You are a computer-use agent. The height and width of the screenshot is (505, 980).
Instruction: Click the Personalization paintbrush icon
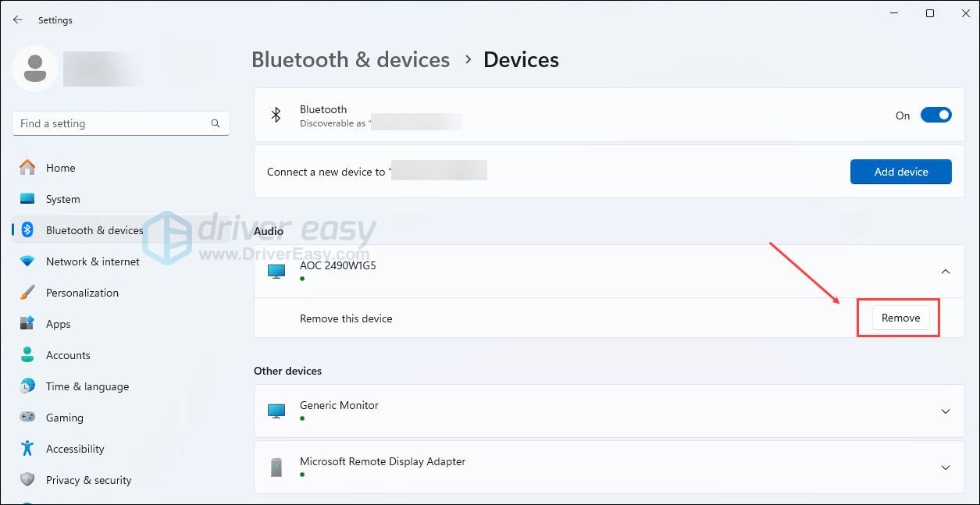coord(27,293)
